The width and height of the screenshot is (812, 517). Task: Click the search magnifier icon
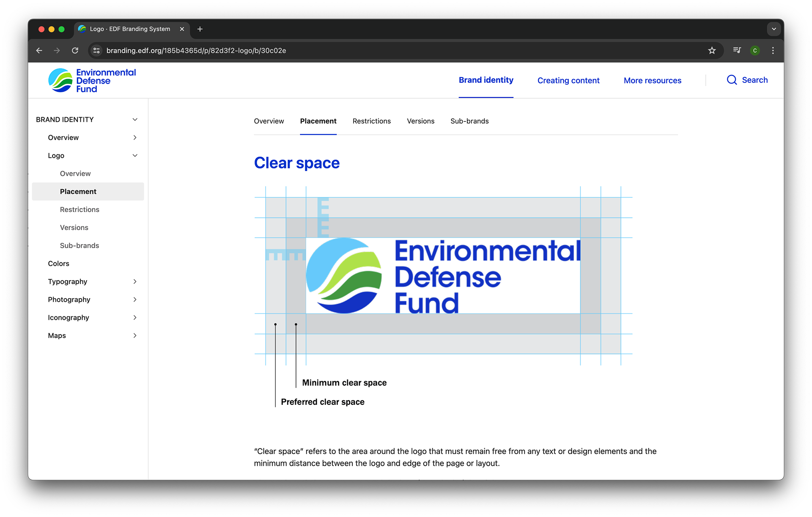point(732,80)
